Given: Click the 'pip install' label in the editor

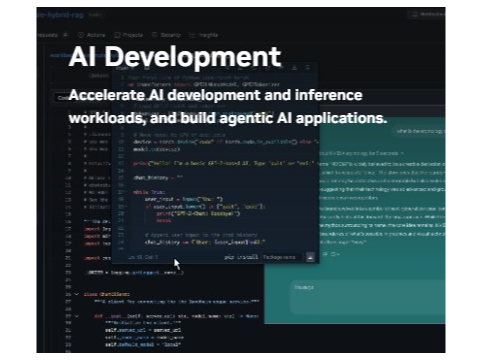Looking at the screenshot, I should [x=241, y=257].
